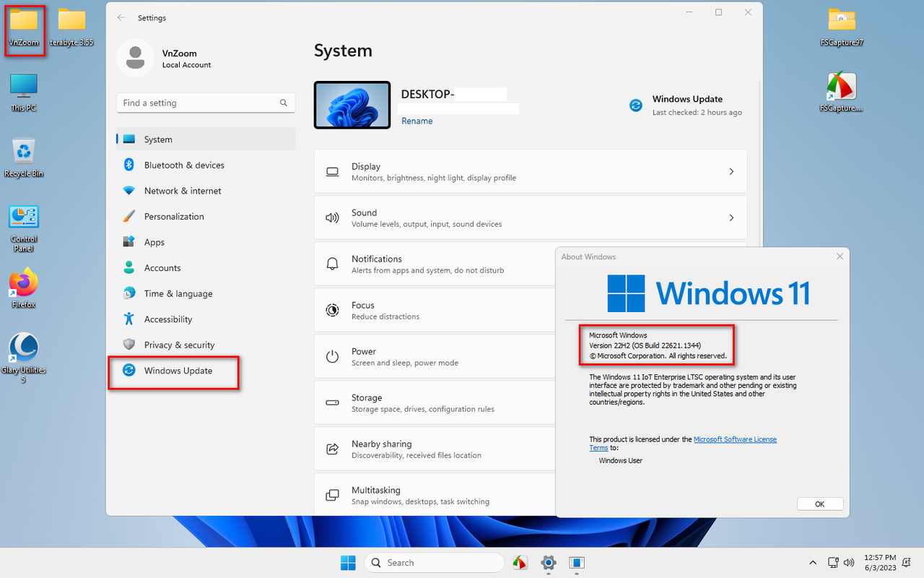Select the This PC desktop icon
924x578 pixels.
(24, 92)
